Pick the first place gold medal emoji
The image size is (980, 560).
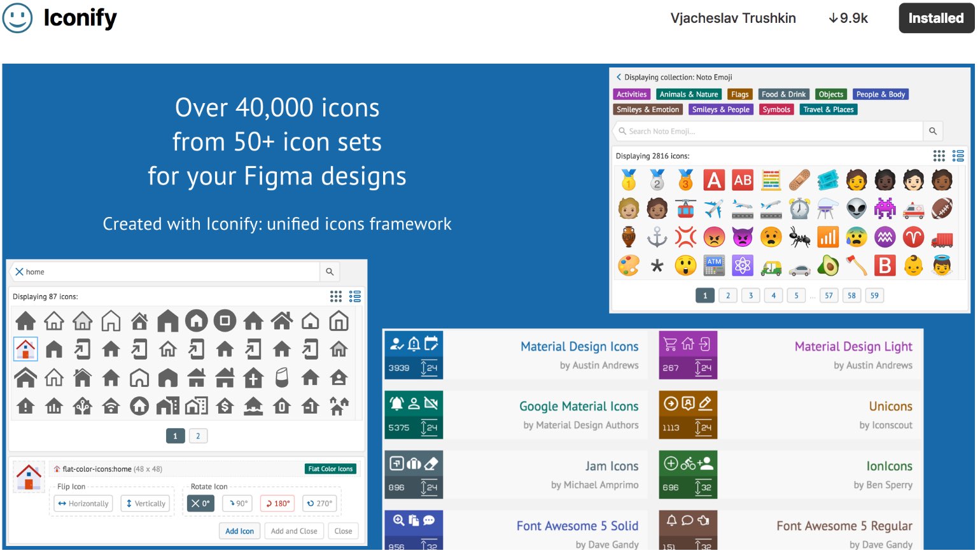629,180
